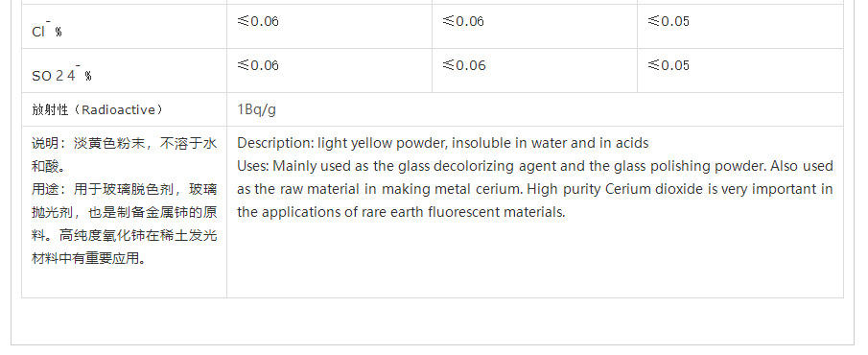This screenshot has width=868, height=355.
Task: Select the first ≤0.06 value in Cl row
Action: (x=258, y=22)
